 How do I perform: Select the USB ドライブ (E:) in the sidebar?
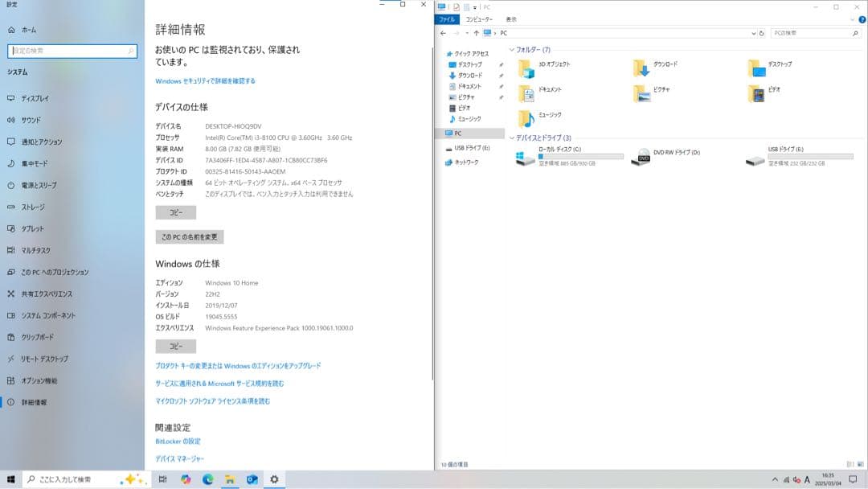coord(470,148)
